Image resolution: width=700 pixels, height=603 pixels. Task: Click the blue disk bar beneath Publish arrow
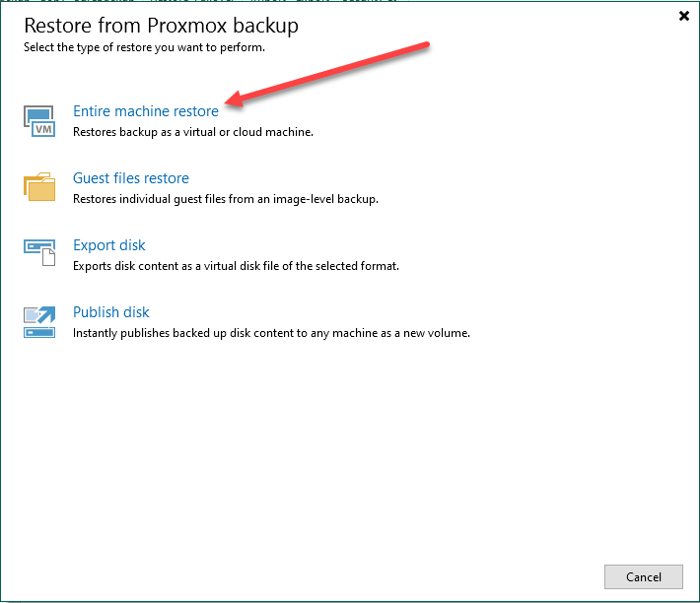pyautogui.click(x=39, y=333)
